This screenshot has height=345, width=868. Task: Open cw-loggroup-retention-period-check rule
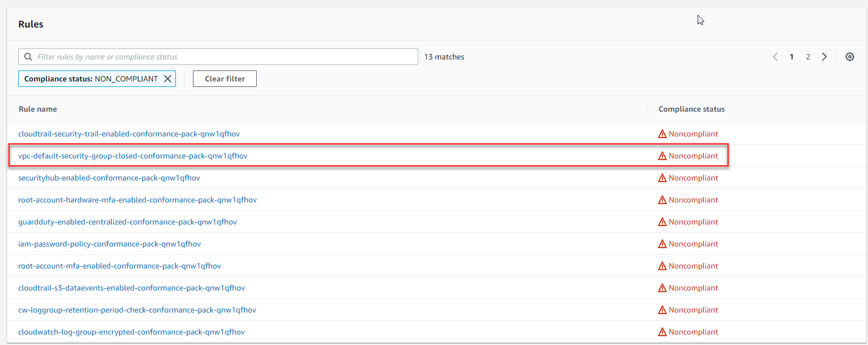137,310
